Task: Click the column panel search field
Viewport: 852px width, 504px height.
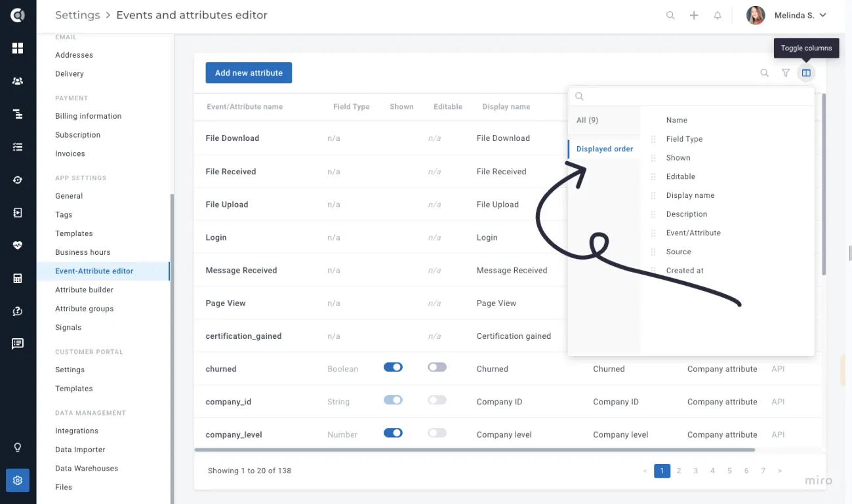Action: (x=691, y=96)
